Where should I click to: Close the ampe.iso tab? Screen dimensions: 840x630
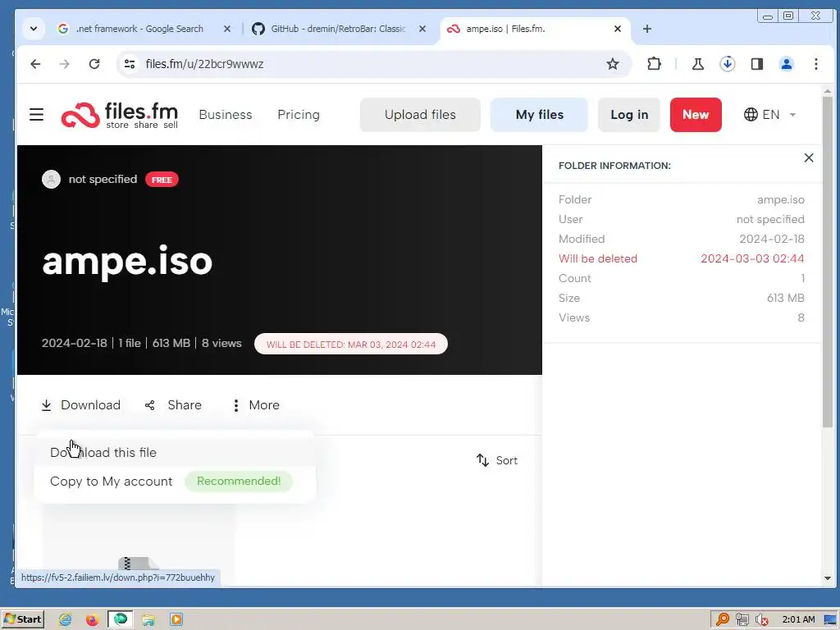(618, 29)
